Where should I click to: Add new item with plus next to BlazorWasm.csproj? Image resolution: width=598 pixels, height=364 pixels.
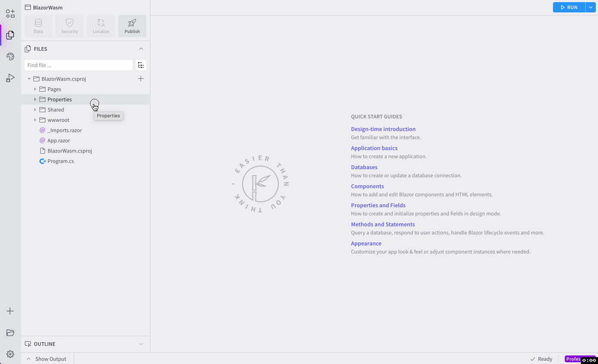(141, 79)
